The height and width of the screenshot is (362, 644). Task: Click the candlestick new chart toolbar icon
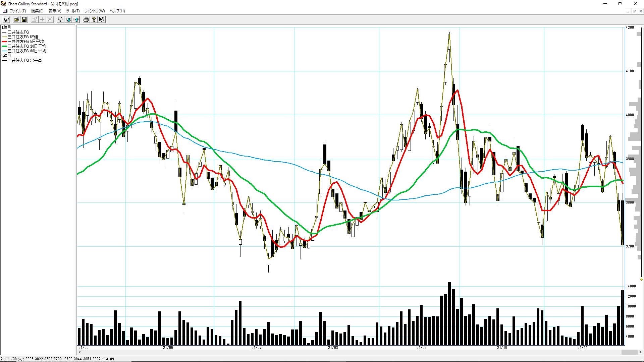(x=6, y=20)
